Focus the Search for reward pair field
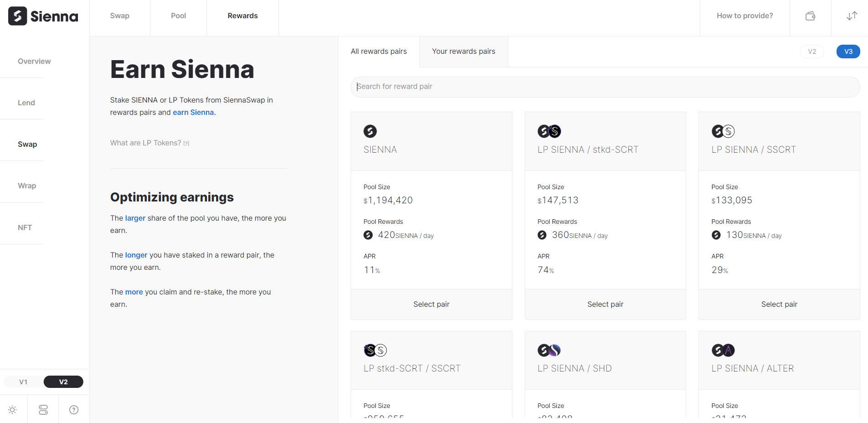Viewport: 868px width, 423px height. pos(605,87)
